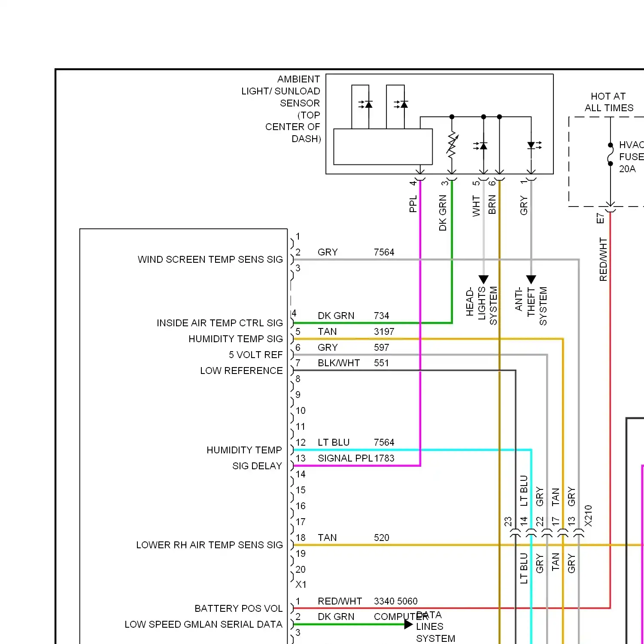Click the arrowhead pointing to HEAD-LIGHTS SYSTEM
The width and height of the screenshot is (644, 644).
coord(484,279)
